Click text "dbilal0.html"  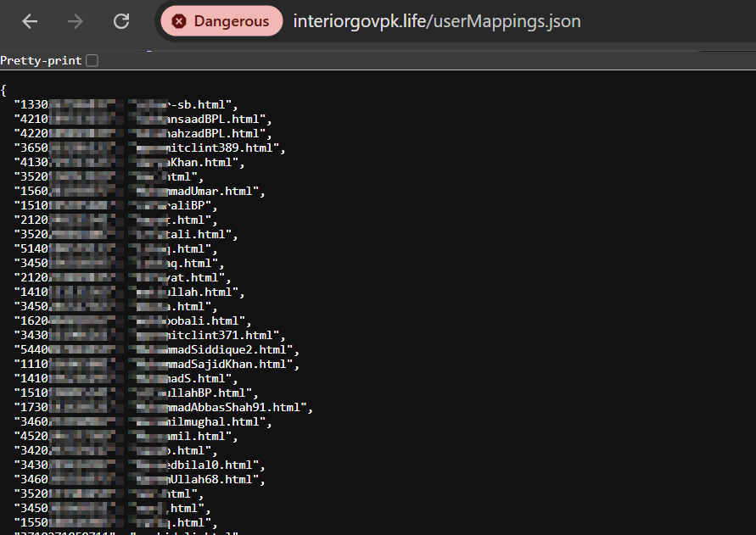point(213,465)
